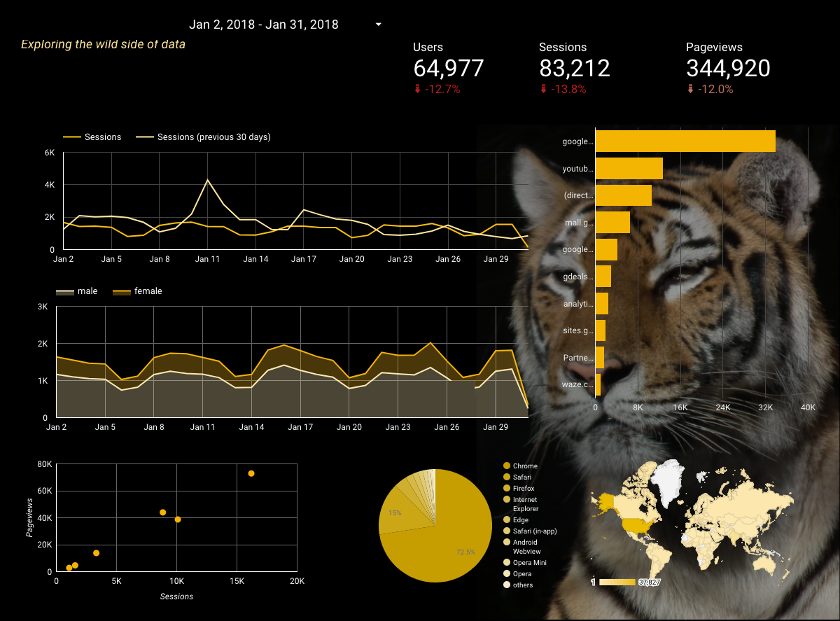Click the Chrome legend color dot
Image resolution: width=840 pixels, height=621 pixels.
506,466
